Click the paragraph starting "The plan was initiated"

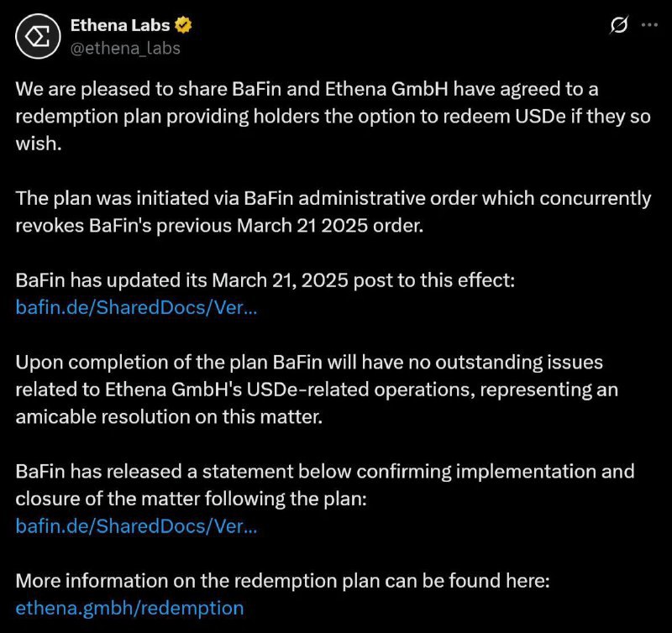click(333, 212)
